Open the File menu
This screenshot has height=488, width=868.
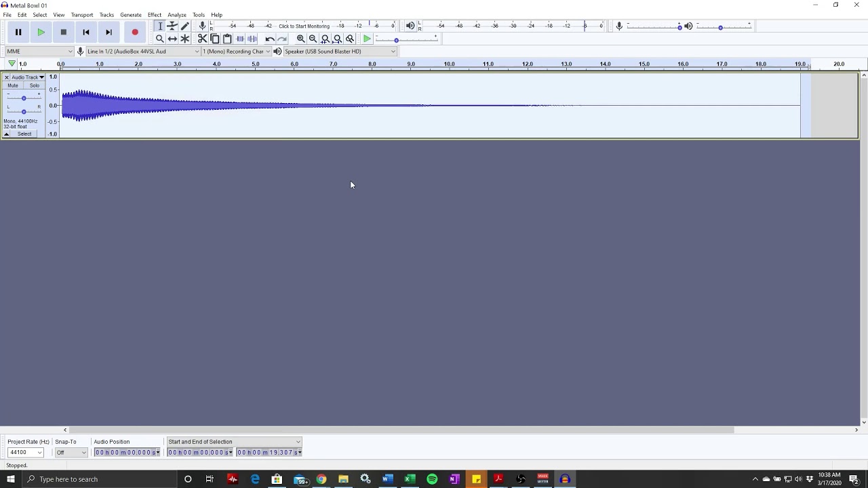tap(7, 15)
